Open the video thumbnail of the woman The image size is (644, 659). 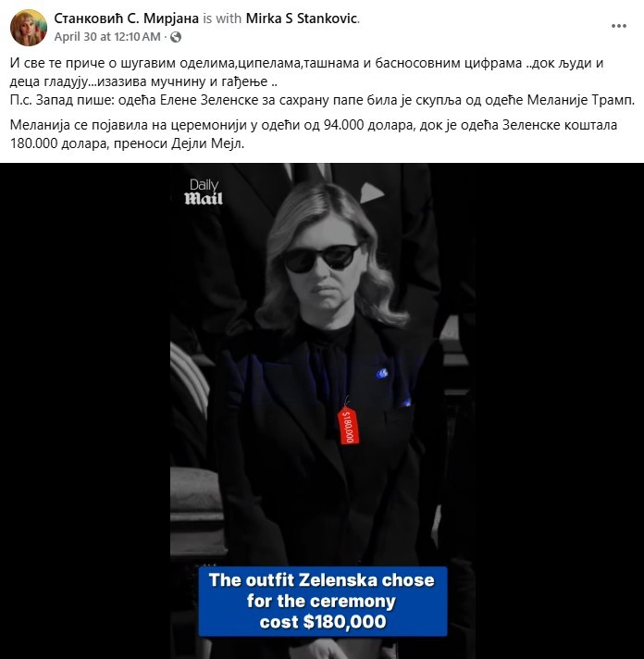[x=323, y=411]
